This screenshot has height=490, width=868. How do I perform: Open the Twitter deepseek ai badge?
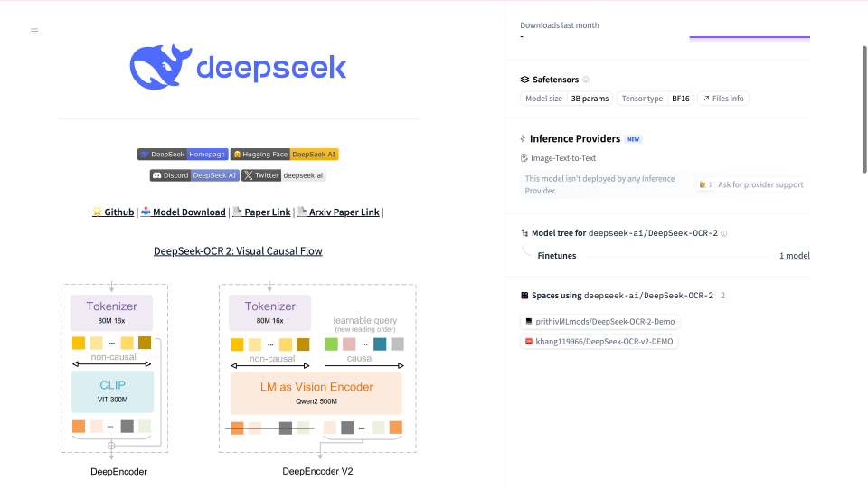coord(283,175)
